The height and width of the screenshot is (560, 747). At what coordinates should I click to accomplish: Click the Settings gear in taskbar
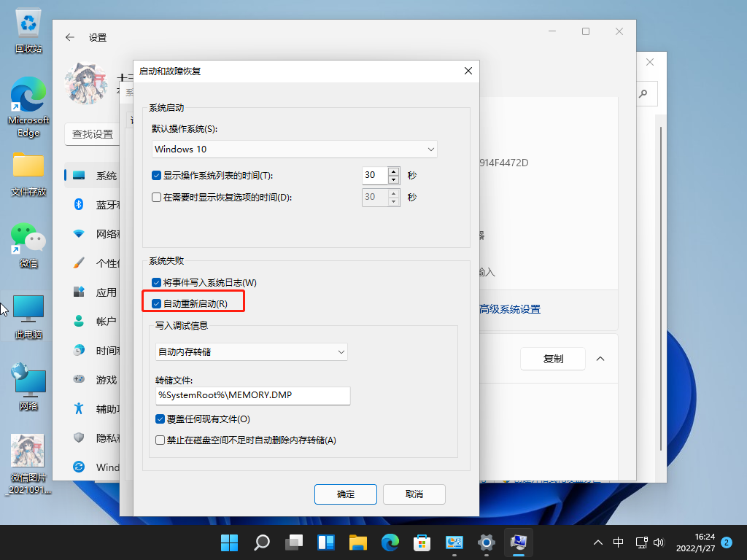tap(487, 542)
